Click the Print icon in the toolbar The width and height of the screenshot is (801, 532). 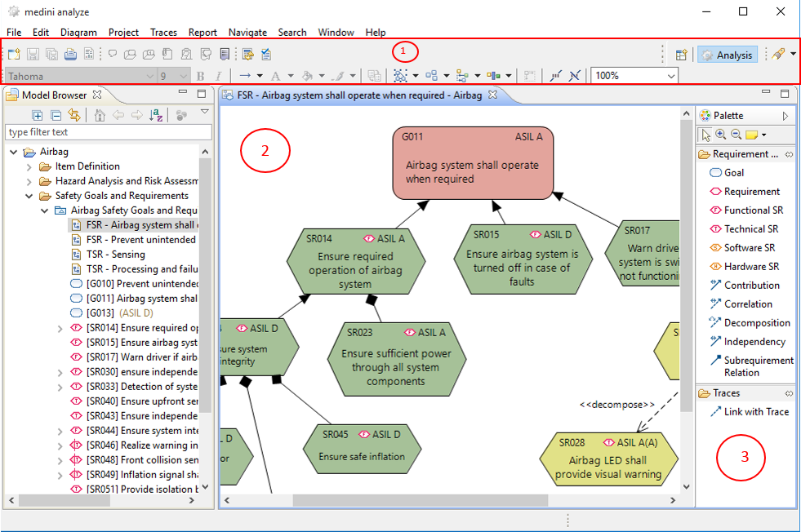tap(70, 55)
